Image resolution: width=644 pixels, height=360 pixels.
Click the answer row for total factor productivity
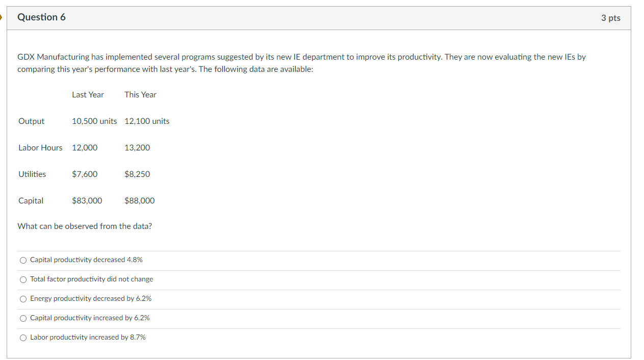point(91,279)
